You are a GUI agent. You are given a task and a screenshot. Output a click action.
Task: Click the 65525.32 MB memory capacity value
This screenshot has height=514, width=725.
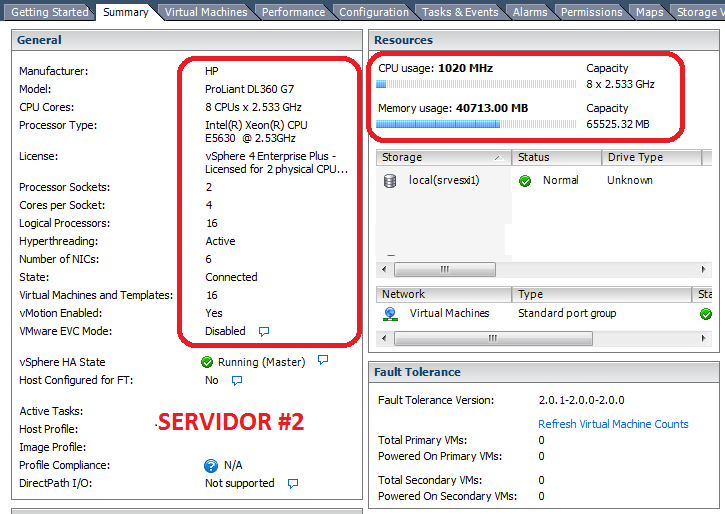[618, 124]
